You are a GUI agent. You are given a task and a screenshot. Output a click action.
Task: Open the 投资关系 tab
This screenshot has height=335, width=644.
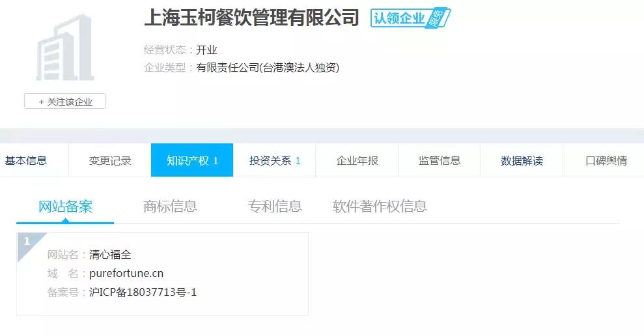tap(274, 160)
